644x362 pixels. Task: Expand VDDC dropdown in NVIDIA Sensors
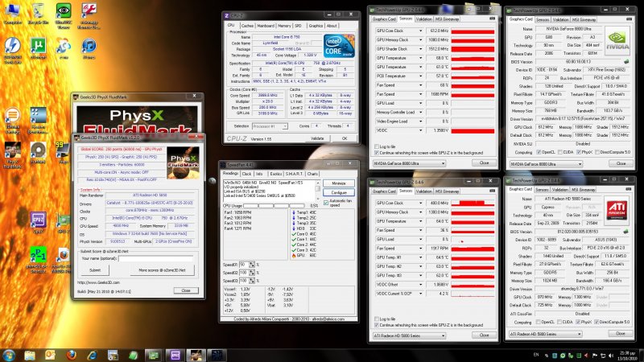click(420, 130)
